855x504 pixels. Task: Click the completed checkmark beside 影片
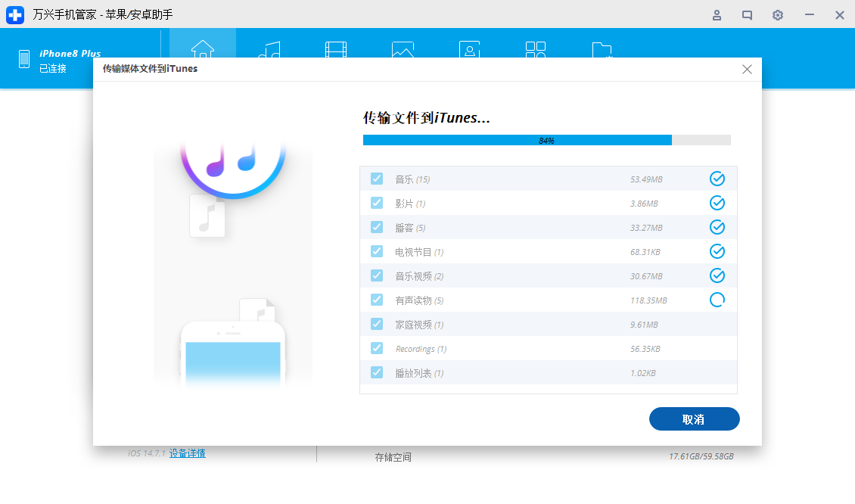click(717, 203)
